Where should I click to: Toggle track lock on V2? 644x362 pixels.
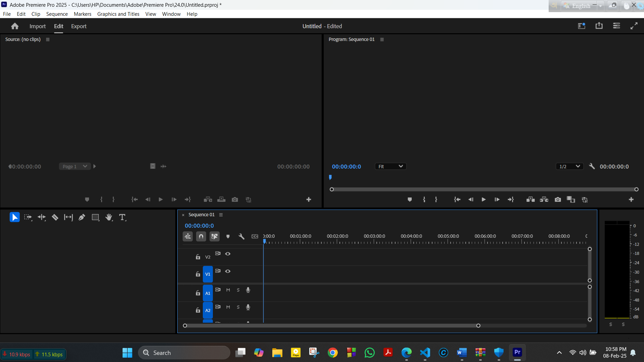(x=198, y=257)
